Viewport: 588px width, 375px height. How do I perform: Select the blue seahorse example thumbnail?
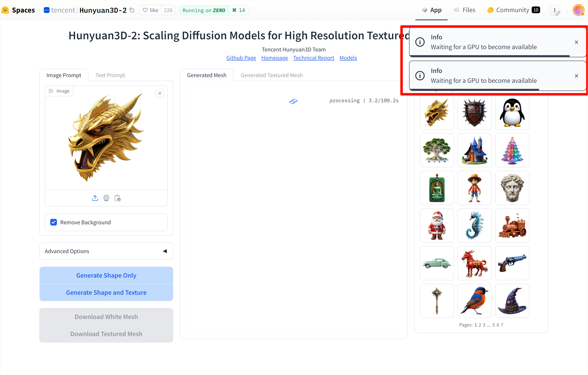474,226
